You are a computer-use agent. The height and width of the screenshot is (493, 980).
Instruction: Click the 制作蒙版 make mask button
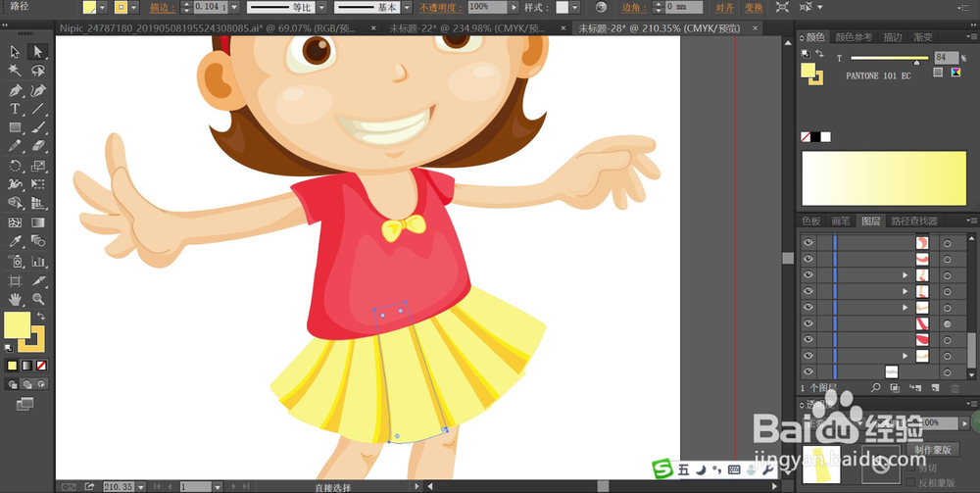coord(933,449)
